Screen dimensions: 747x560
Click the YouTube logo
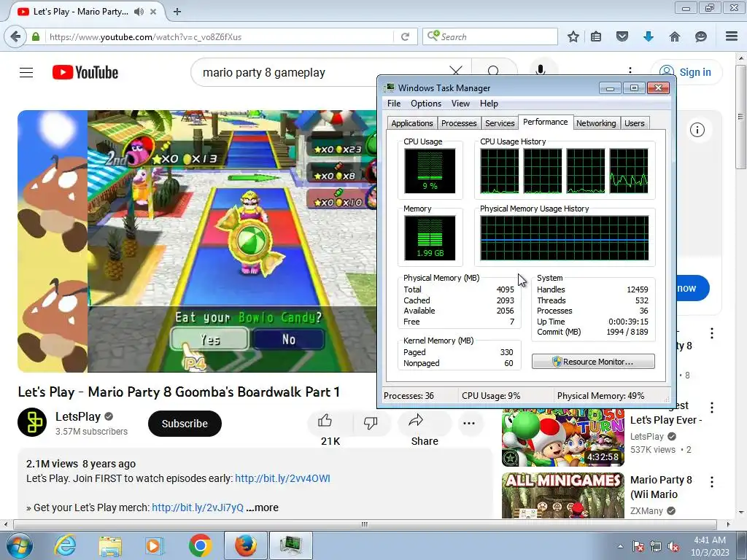(85, 72)
